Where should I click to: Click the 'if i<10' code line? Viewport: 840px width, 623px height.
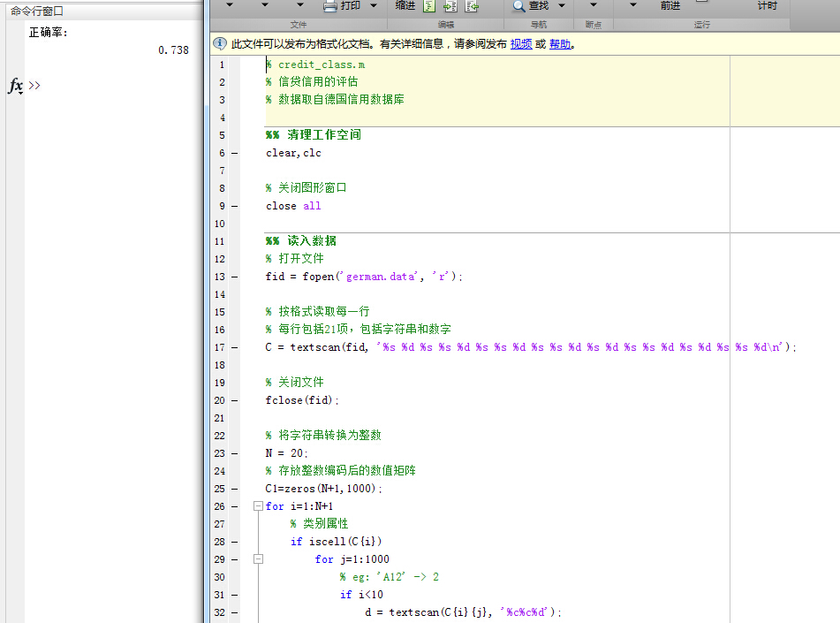coord(361,595)
